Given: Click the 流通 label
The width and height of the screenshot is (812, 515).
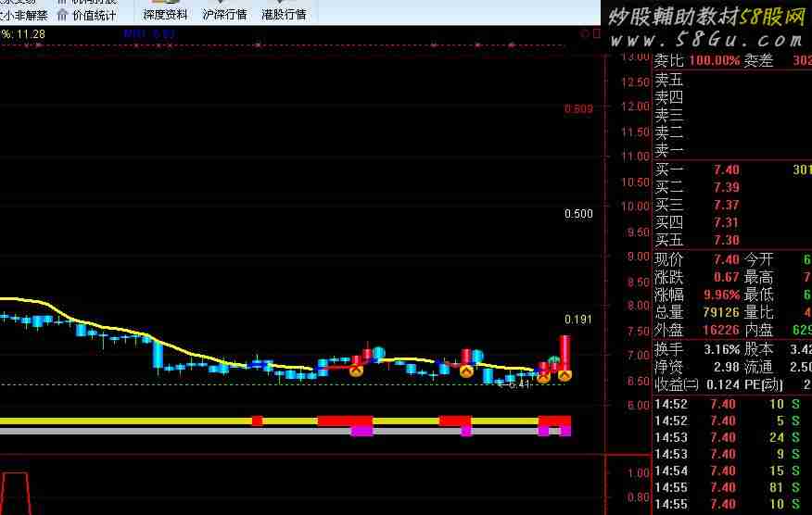Looking at the screenshot, I should [758, 367].
